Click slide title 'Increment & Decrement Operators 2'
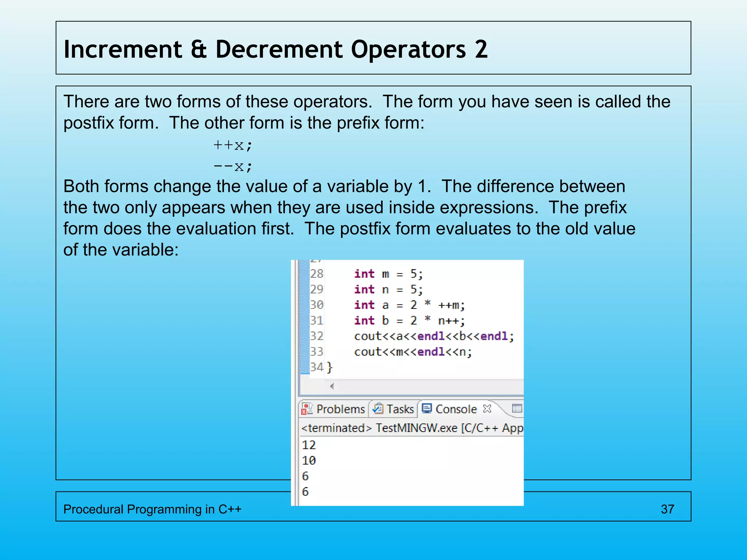This screenshot has width=747, height=560. (x=275, y=49)
